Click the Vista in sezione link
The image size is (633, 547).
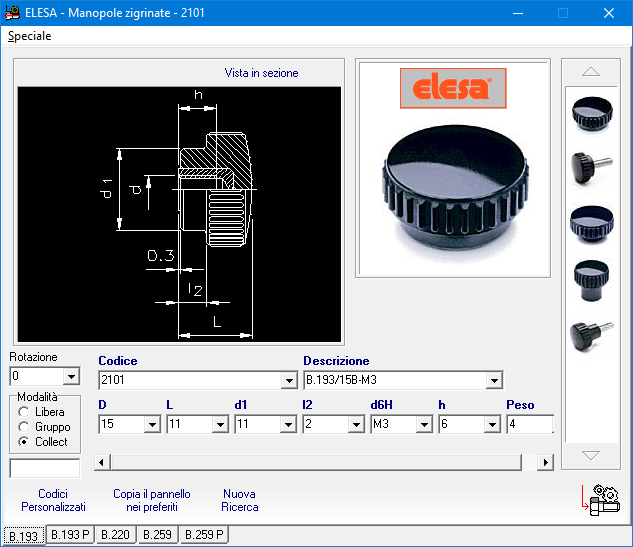click(261, 73)
